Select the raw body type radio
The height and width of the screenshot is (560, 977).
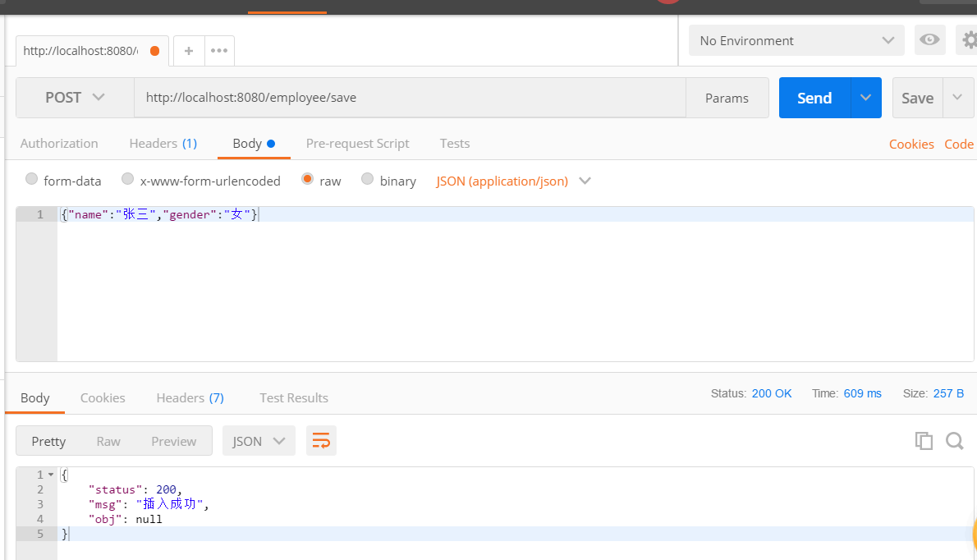click(307, 179)
